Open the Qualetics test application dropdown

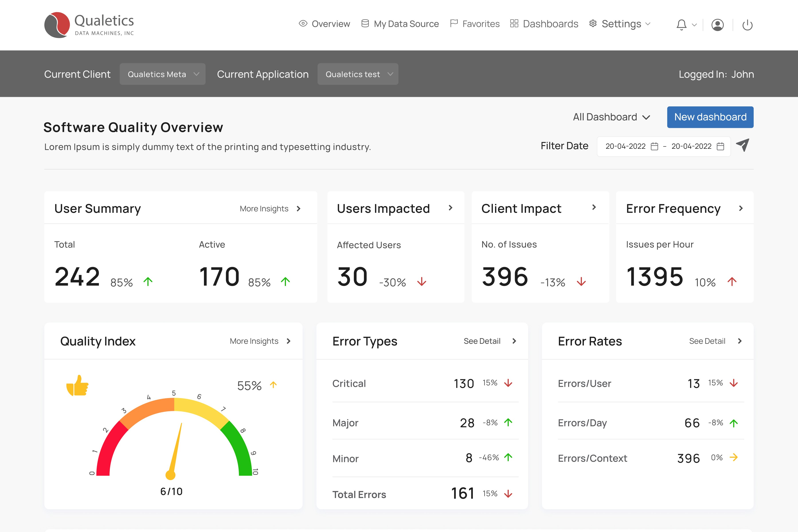(358, 74)
